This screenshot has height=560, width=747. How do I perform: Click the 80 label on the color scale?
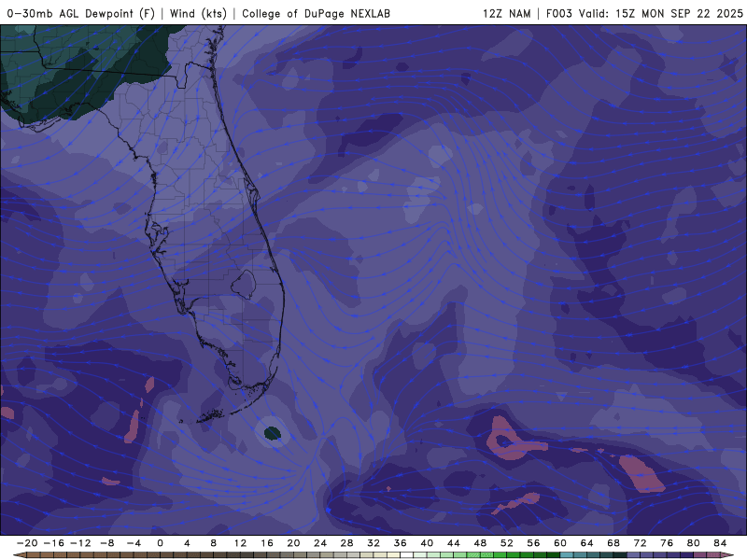click(694, 543)
